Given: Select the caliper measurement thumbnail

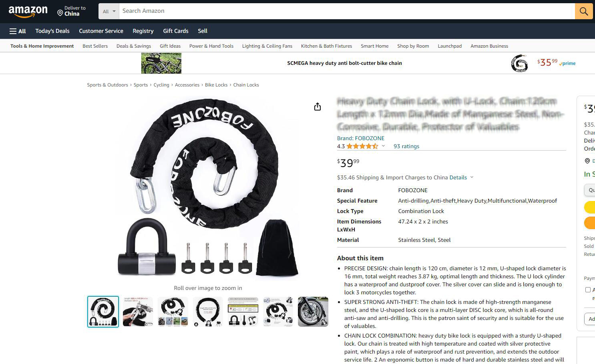Looking at the screenshot, I should 138,312.
